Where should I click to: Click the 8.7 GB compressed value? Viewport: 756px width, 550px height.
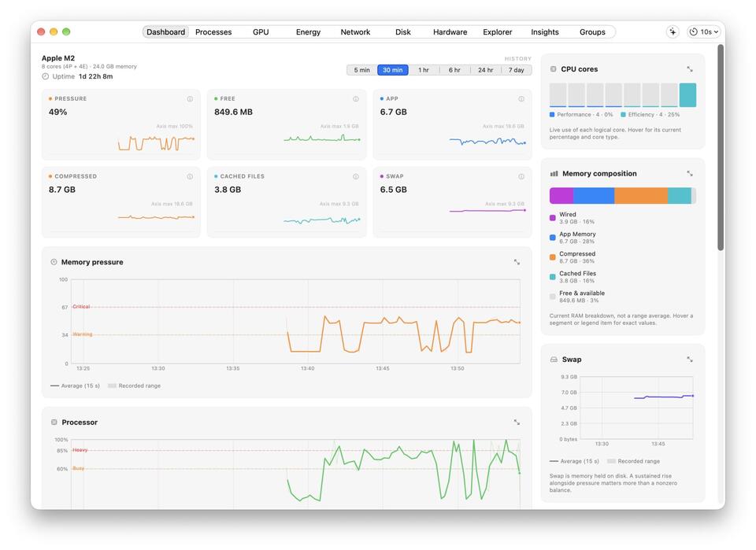click(62, 190)
